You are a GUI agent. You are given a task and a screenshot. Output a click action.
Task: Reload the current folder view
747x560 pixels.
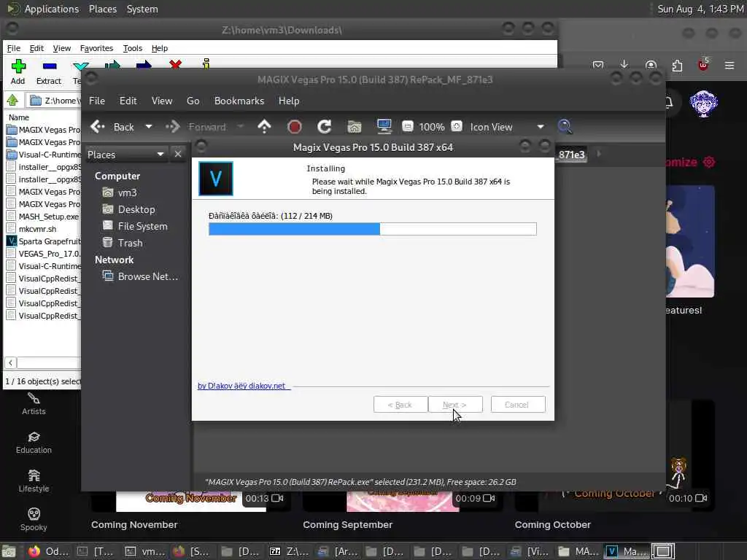pyautogui.click(x=325, y=127)
